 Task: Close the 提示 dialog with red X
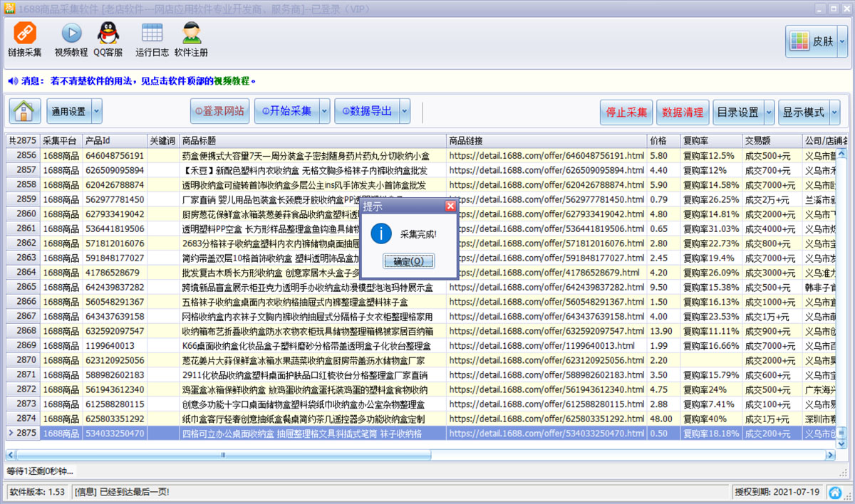pyautogui.click(x=450, y=206)
